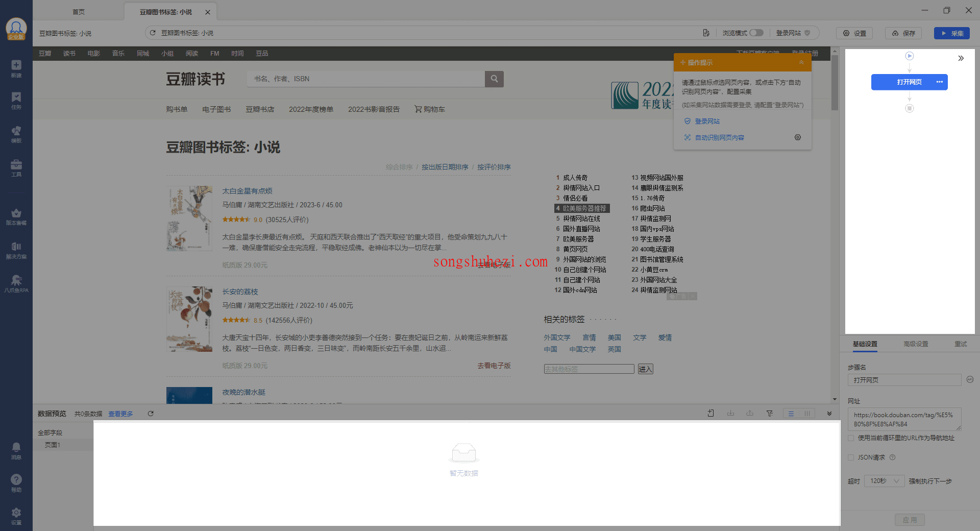Image resolution: width=980 pixels, height=531 pixels.
Task: Click the 步骤名 input field
Action: pos(904,380)
